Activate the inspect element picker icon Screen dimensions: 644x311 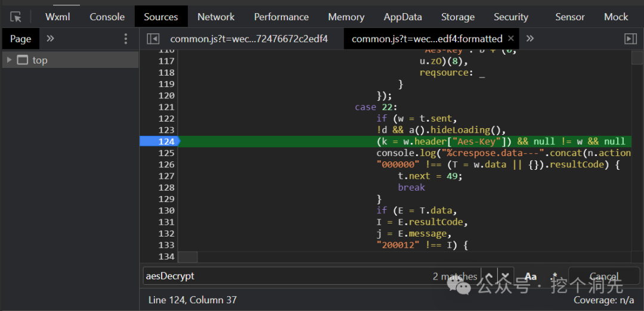coord(16,17)
